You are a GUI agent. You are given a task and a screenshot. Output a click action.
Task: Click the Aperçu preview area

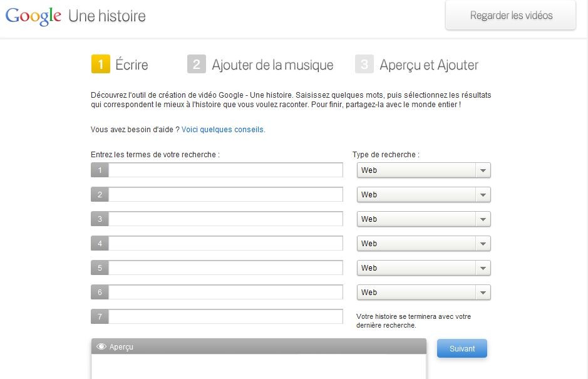tap(259, 366)
